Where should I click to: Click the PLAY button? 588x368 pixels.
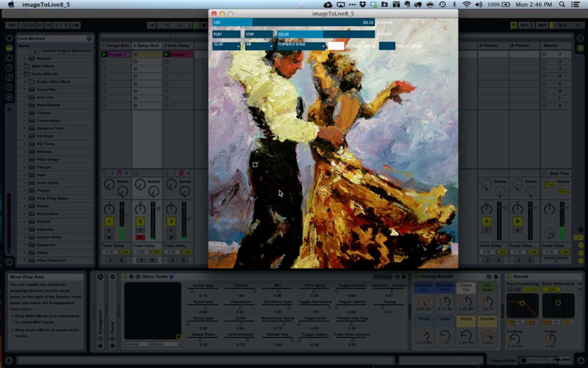(x=226, y=34)
